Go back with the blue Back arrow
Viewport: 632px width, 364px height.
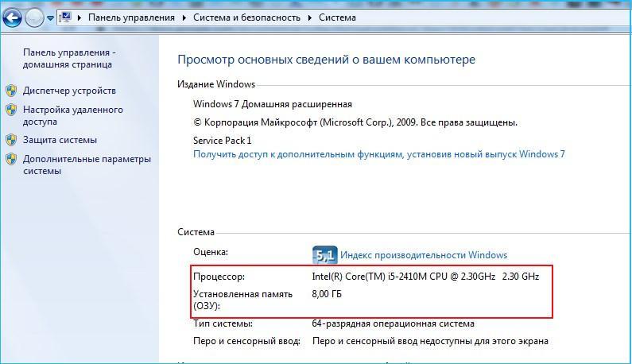pyautogui.click(x=12, y=17)
